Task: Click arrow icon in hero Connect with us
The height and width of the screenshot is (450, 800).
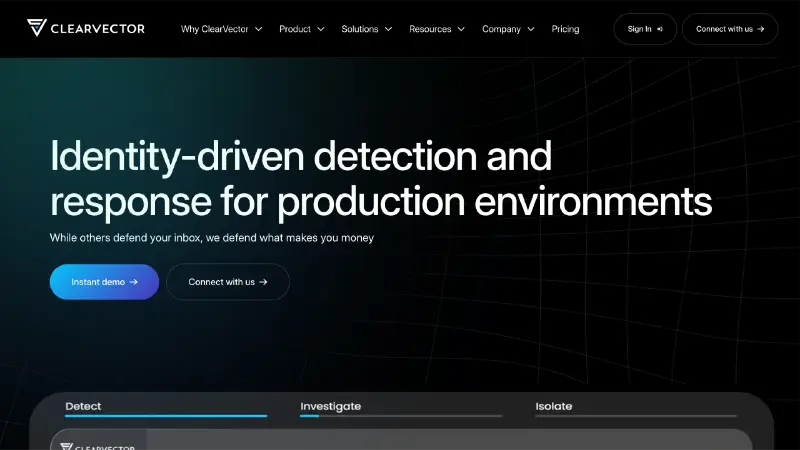Action: (x=263, y=282)
